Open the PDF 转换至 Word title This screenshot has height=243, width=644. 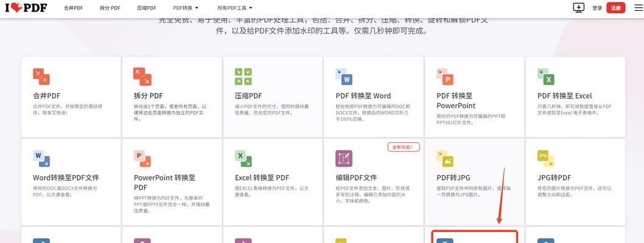click(x=363, y=96)
